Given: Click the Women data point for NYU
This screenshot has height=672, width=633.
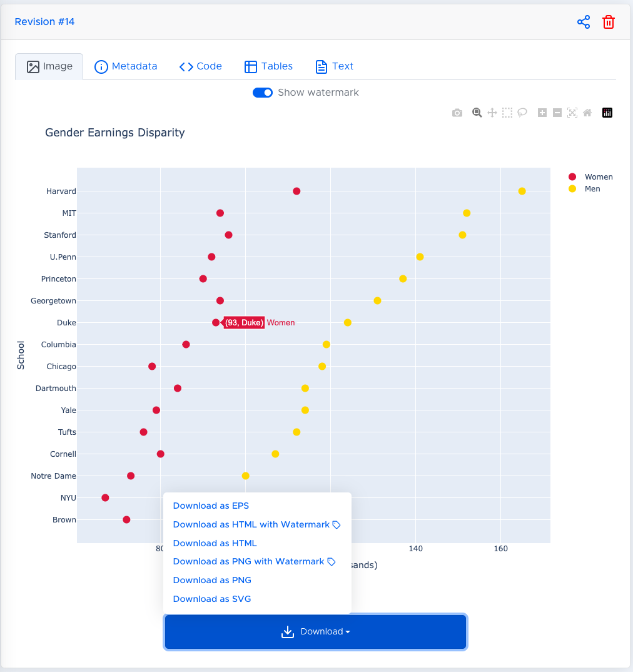Looking at the screenshot, I should tap(106, 498).
